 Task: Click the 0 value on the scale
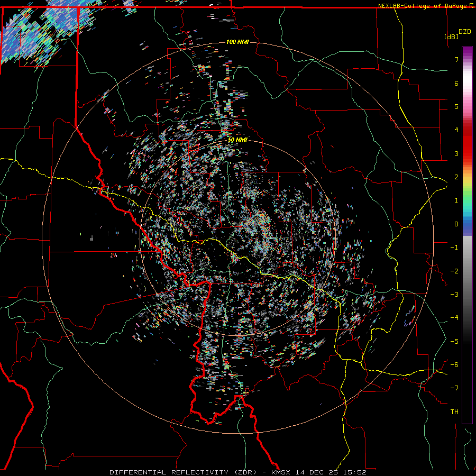pyautogui.click(x=456, y=224)
